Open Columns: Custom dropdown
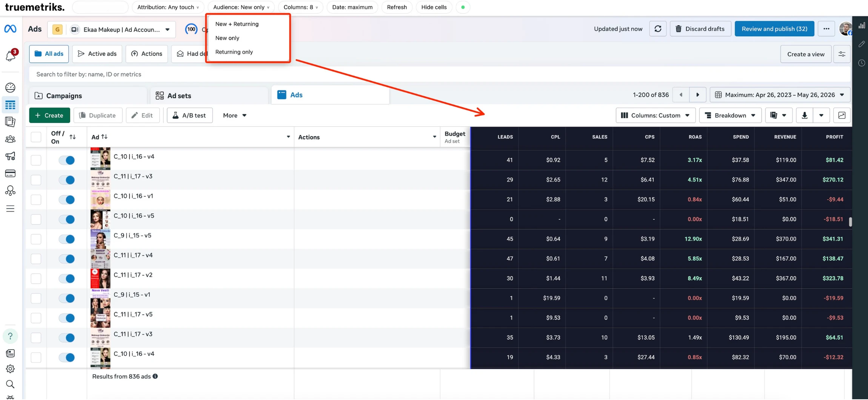This screenshot has height=400, width=868. (655, 115)
